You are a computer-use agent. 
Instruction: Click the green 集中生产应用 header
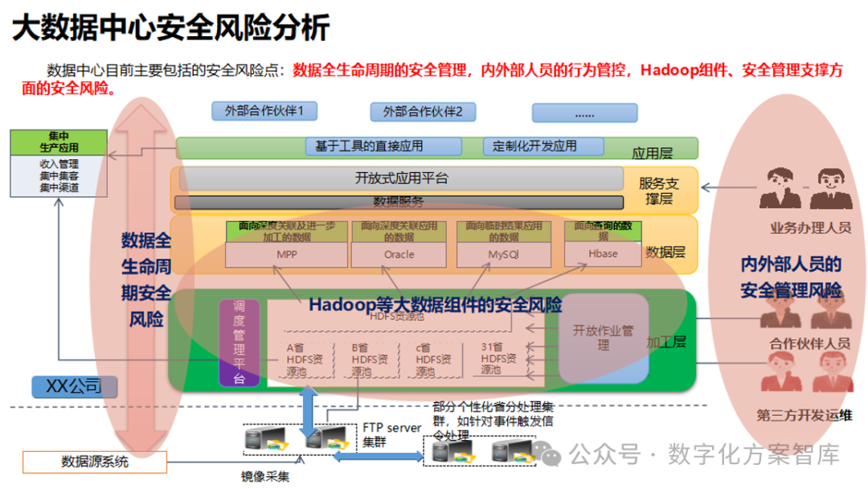coord(59,142)
